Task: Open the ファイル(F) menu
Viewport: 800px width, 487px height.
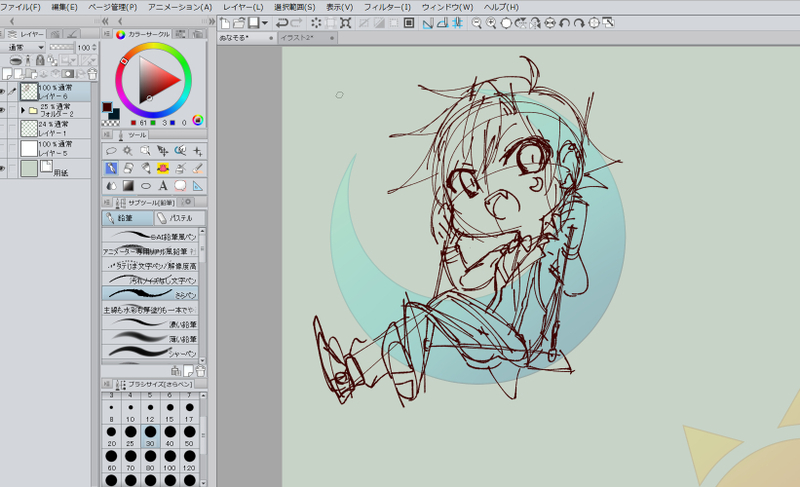Action: [x=20, y=7]
